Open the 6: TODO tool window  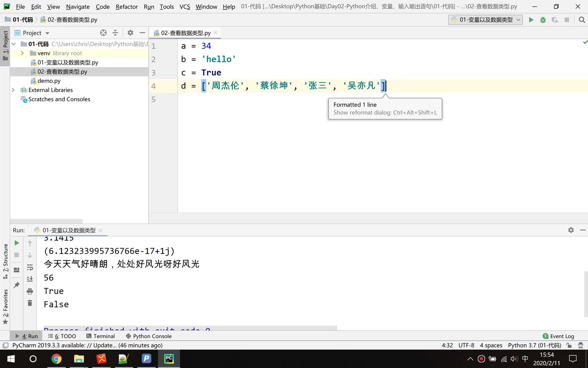coord(62,336)
